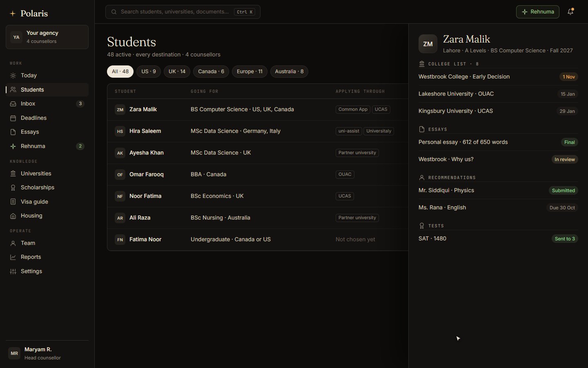Open the Personal essay item
The width and height of the screenshot is (588, 368).
click(x=498, y=142)
